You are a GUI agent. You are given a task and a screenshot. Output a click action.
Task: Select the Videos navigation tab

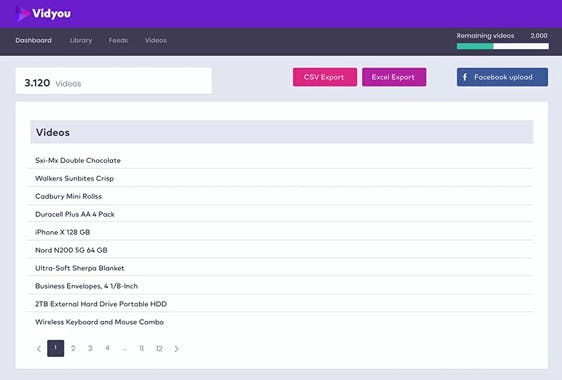156,40
